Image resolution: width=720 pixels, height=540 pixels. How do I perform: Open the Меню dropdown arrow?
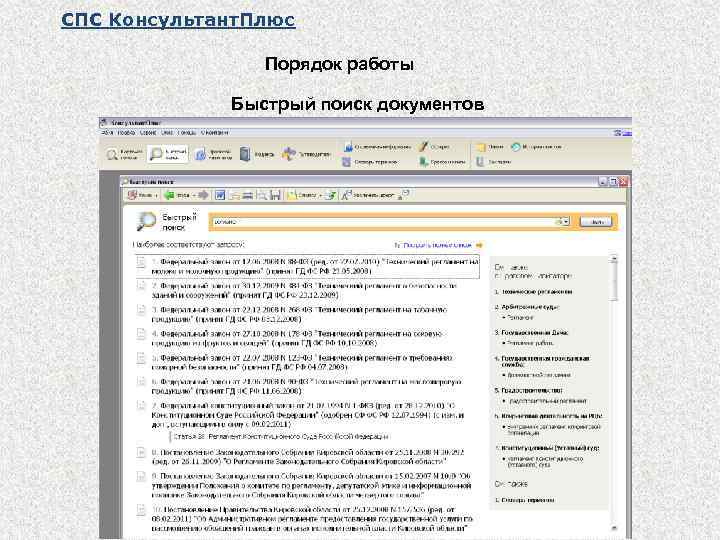pyautogui.click(x=156, y=196)
